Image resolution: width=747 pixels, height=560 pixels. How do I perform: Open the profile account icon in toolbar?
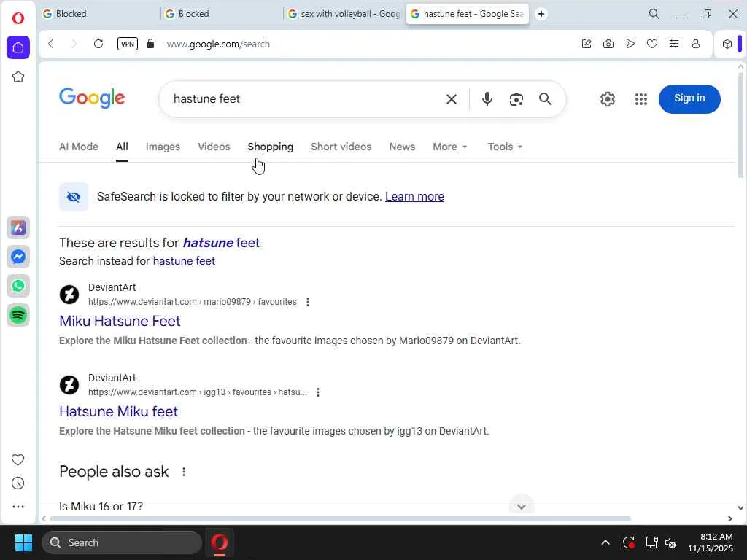(x=695, y=44)
